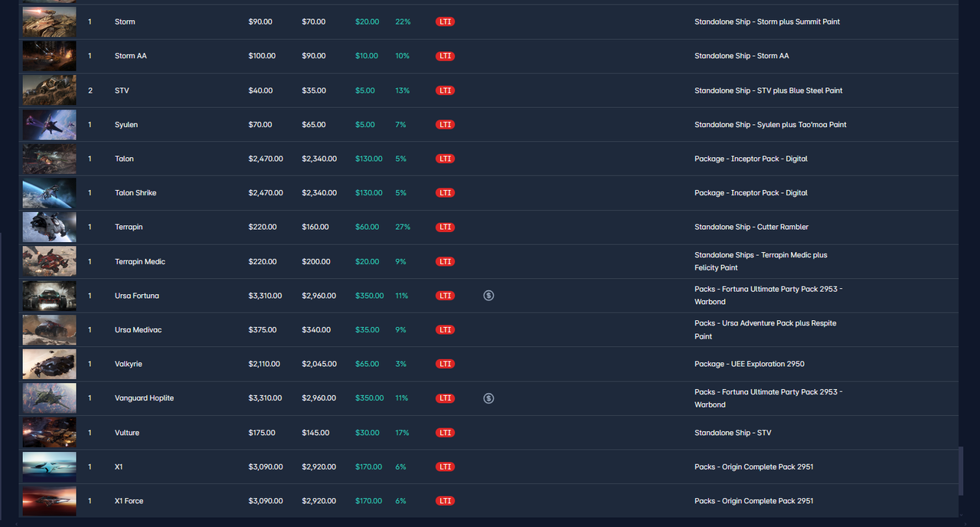
Task: Open the Terrapin ship thumbnail
Action: coord(49,227)
